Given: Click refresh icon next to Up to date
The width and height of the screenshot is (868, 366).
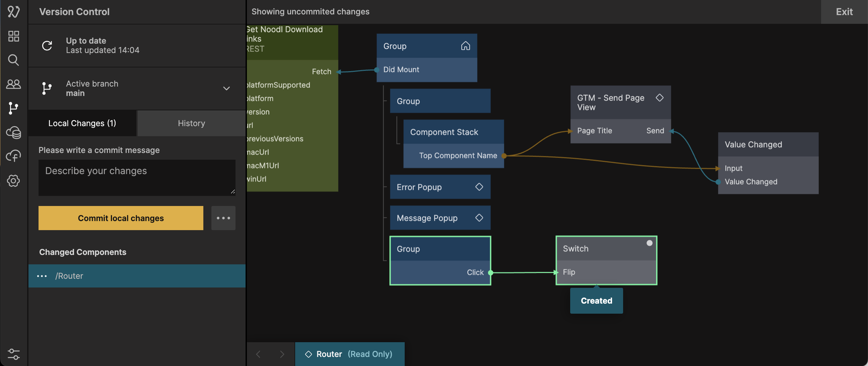Looking at the screenshot, I should pyautogui.click(x=47, y=46).
